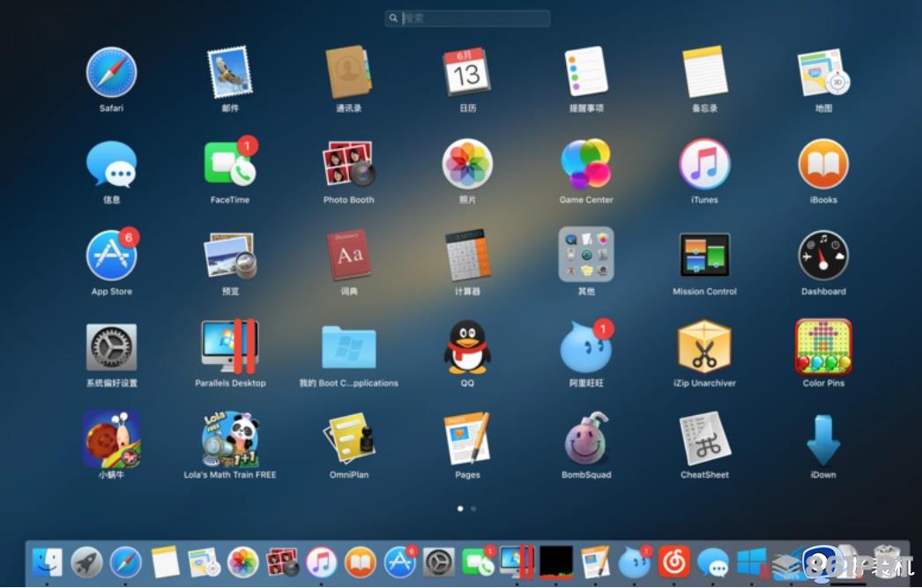Click the Launchpad rocket icon in the Dock
Image resolution: width=922 pixels, height=588 pixels.
point(86,562)
